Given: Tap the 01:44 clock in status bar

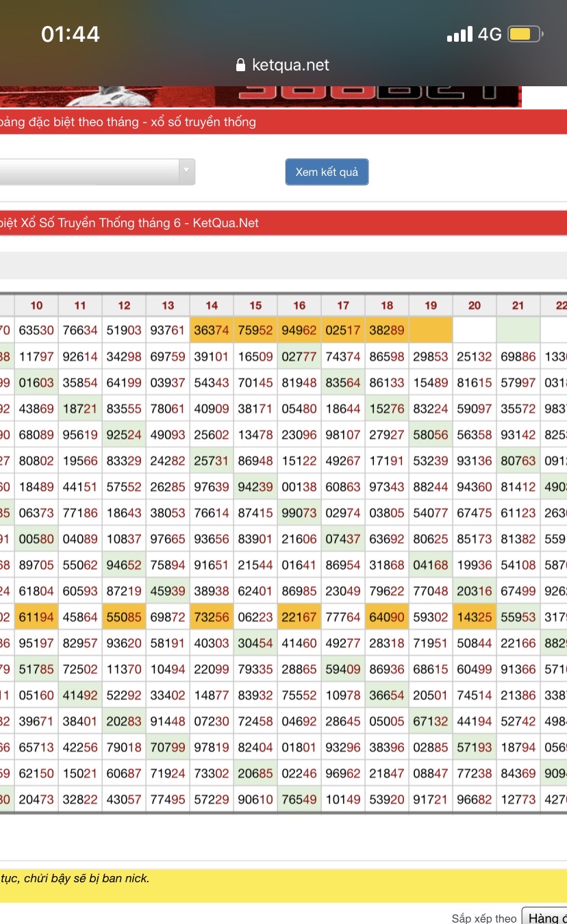Looking at the screenshot, I should pos(71,34).
